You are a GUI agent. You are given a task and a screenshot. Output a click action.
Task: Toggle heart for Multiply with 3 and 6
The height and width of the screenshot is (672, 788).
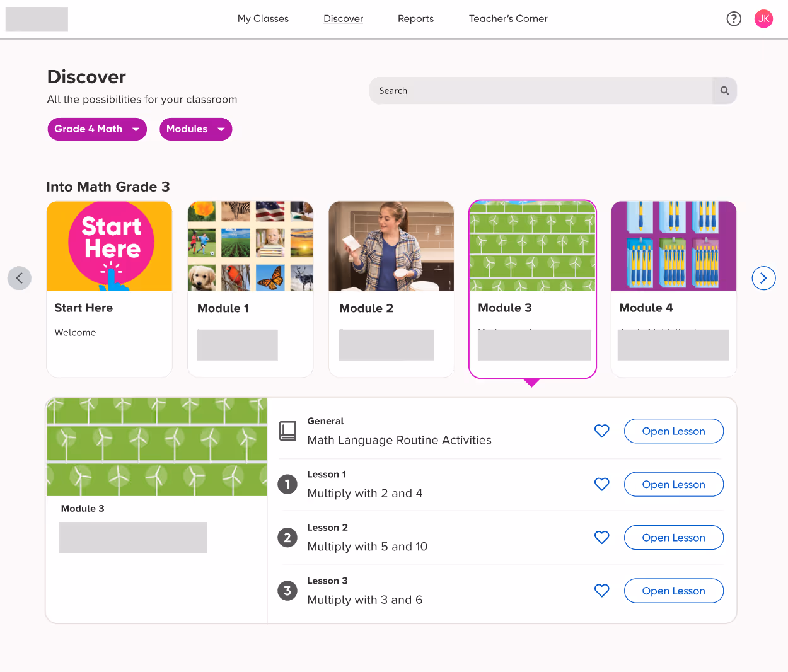click(602, 591)
